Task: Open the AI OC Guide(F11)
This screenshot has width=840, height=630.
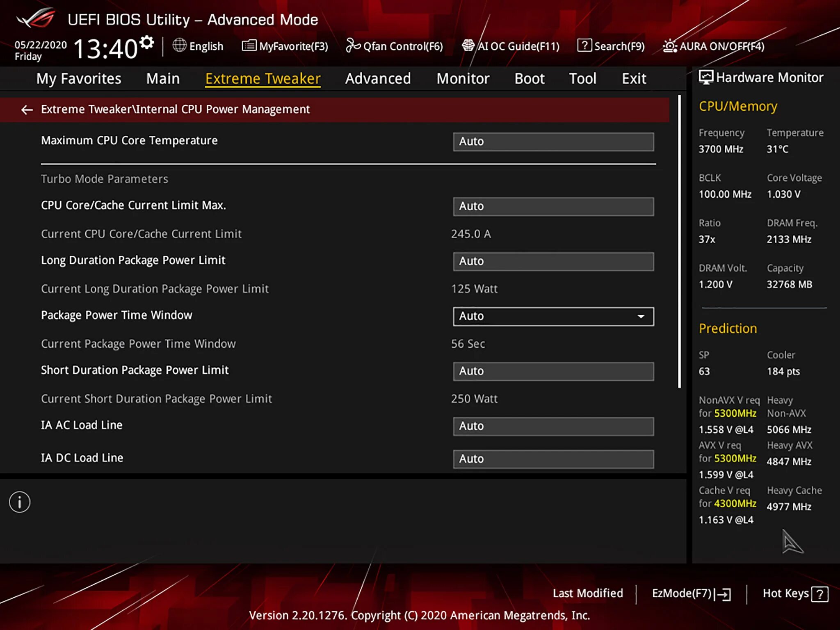Action: click(511, 46)
